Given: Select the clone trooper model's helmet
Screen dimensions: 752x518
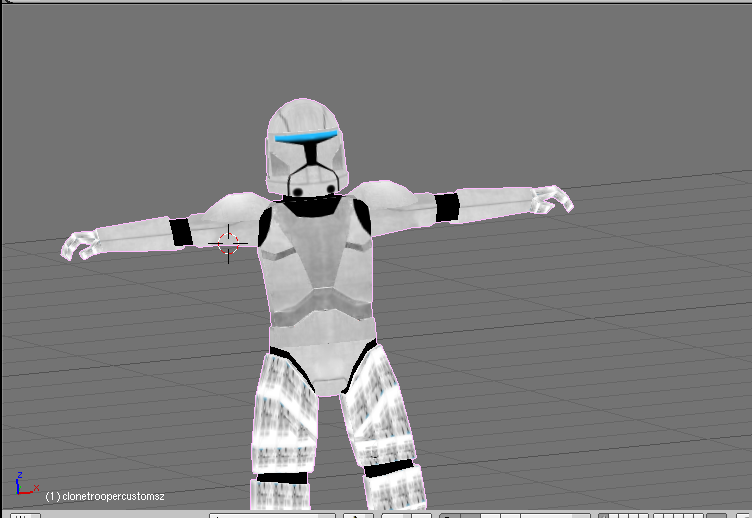Looking at the screenshot, I should [307, 147].
